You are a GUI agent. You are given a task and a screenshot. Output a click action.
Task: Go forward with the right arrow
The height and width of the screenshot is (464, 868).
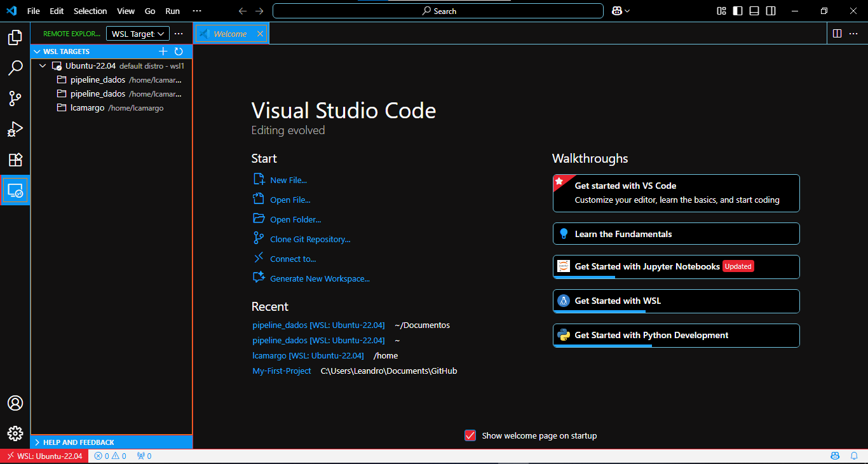point(259,11)
